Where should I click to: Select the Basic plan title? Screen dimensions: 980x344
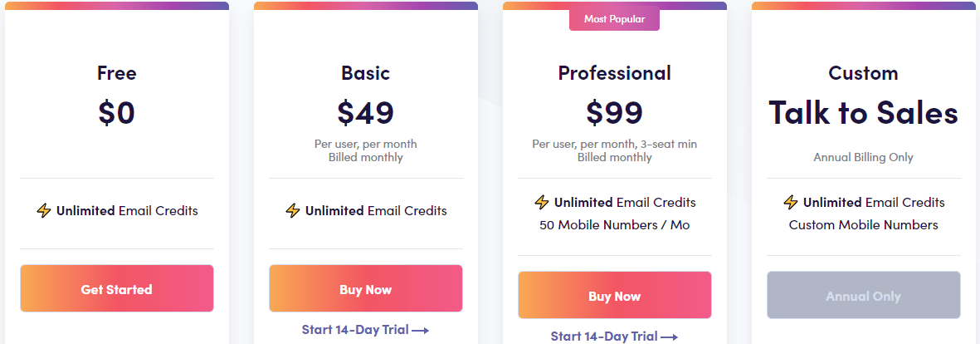click(x=366, y=73)
